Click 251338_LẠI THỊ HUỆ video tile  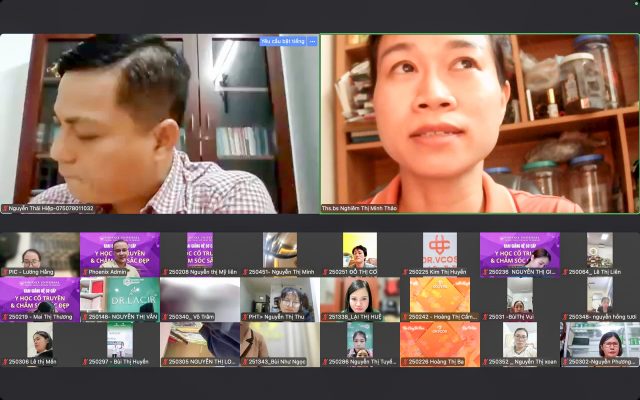tap(359, 295)
